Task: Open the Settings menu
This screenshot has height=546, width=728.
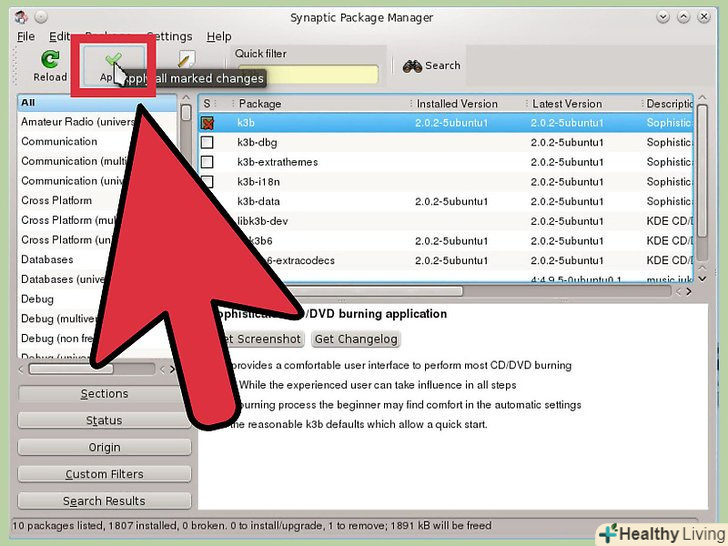Action: pos(169,36)
